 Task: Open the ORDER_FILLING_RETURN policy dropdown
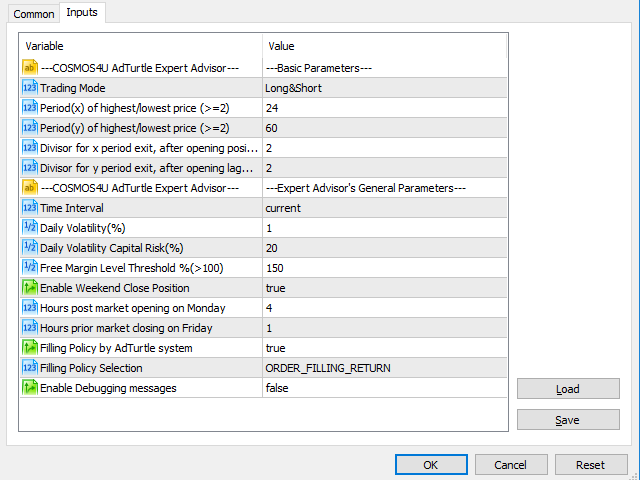point(384,368)
